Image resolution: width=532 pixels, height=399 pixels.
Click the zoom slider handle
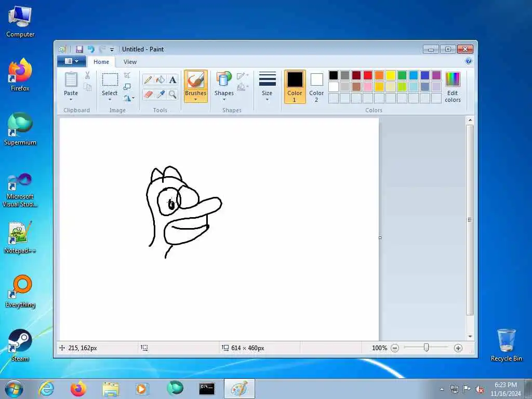(x=426, y=348)
